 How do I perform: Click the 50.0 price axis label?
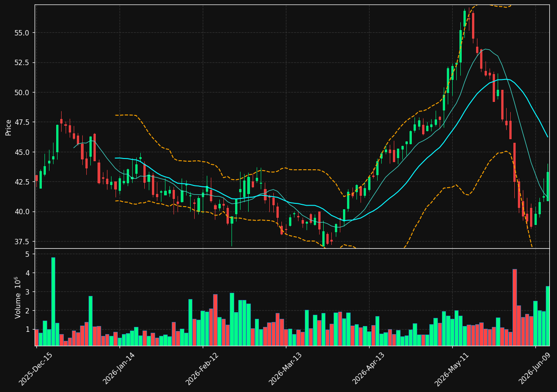click(22, 92)
